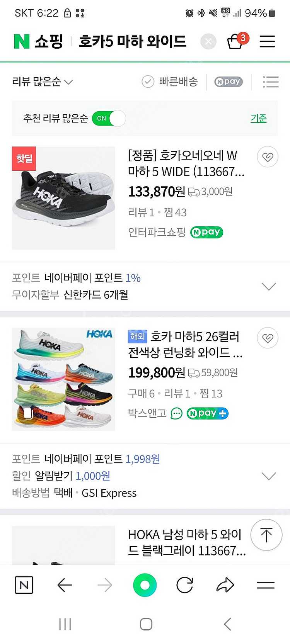The width and height of the screenshot is (290, 644).
Task: Tap the multicolor Hoka shoes thumbnail
Action: point(63,379)
